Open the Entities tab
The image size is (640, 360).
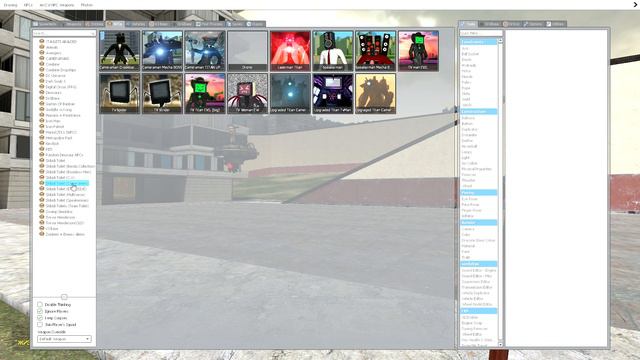pyautogui.click(x=94, y=24)
